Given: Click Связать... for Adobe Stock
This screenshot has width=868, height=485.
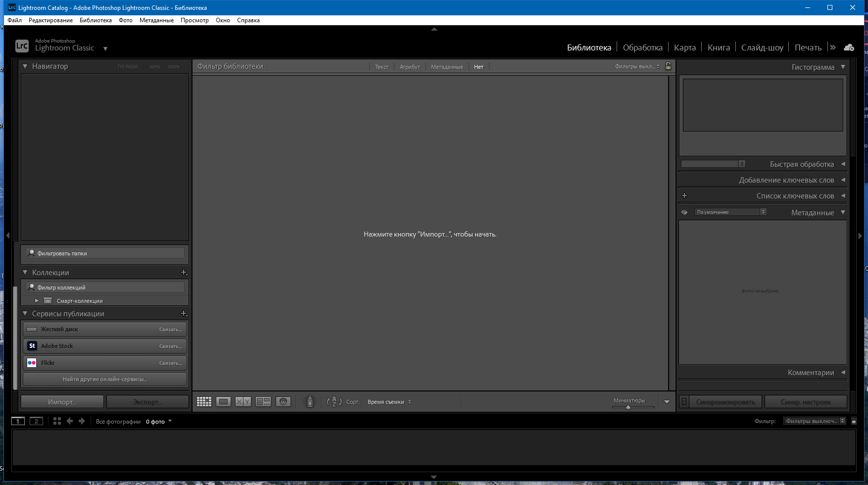Looking at the screenshot, I should click(x=170, y=346).
